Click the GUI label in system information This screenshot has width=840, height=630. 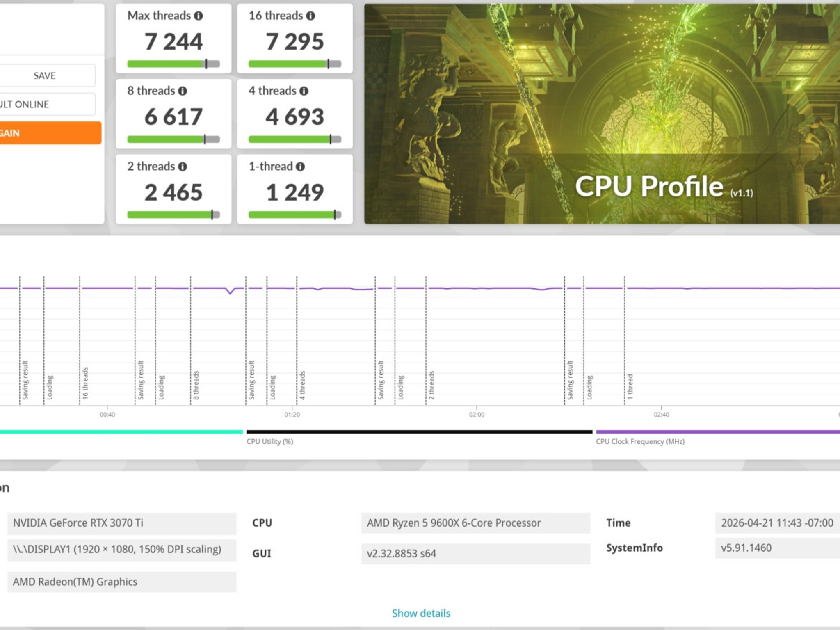262,554
